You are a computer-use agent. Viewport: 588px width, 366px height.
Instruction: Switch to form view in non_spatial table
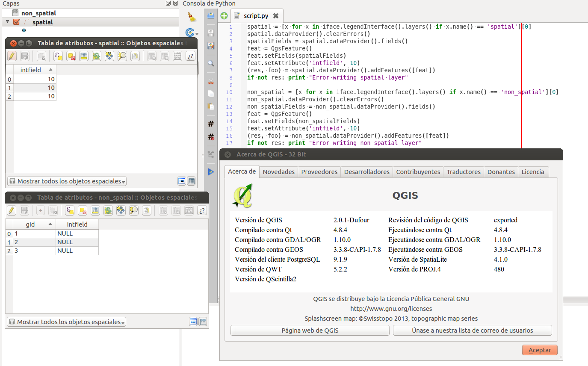(x=193, y=322)
